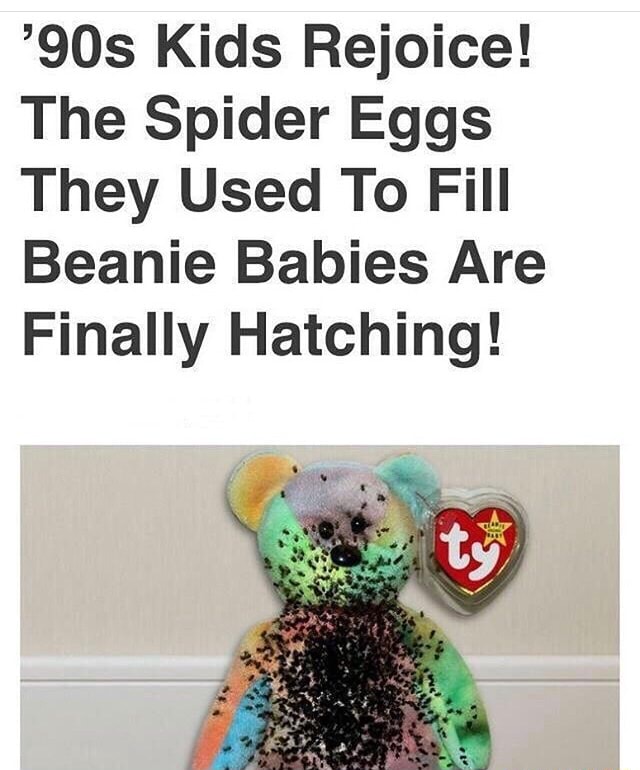Click "Spider Eggs" in the headline
640x770 pixels.
click(318, 121)
